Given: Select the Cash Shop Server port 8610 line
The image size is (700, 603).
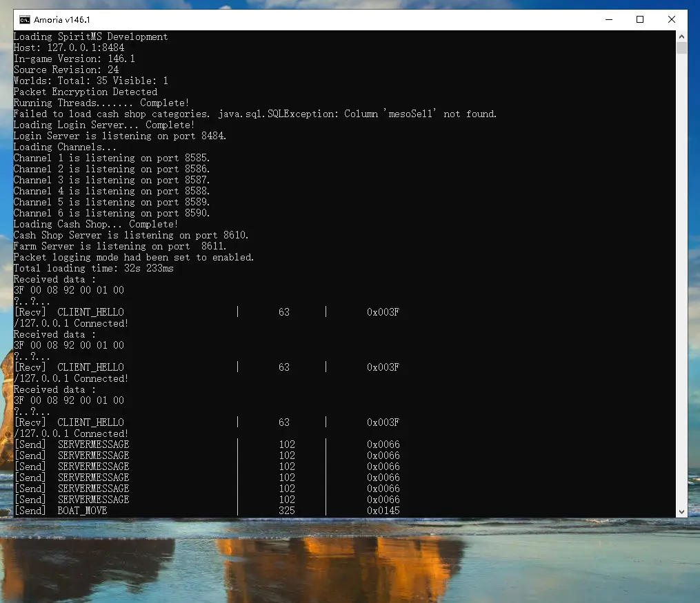Looking at the screenshot, I should (x=131, y=235).
